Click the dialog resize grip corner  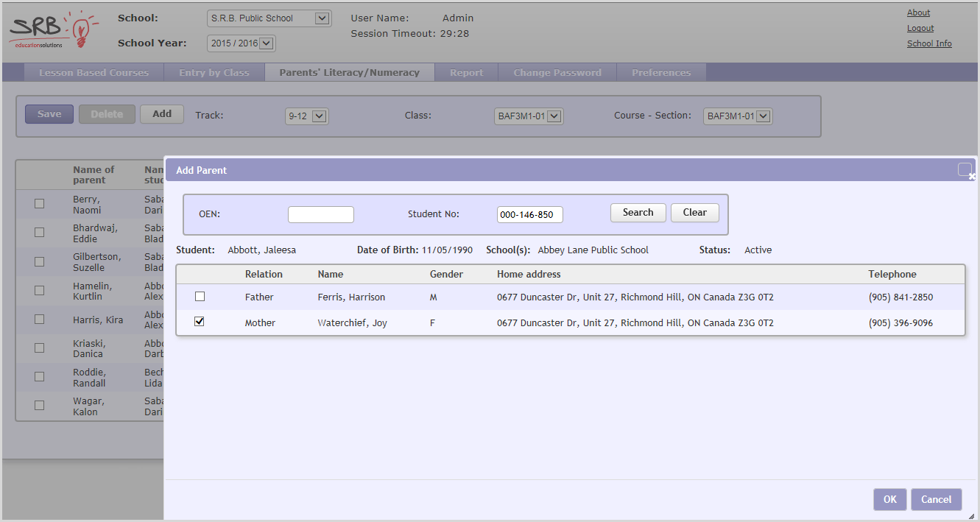(x=972, y=516)
